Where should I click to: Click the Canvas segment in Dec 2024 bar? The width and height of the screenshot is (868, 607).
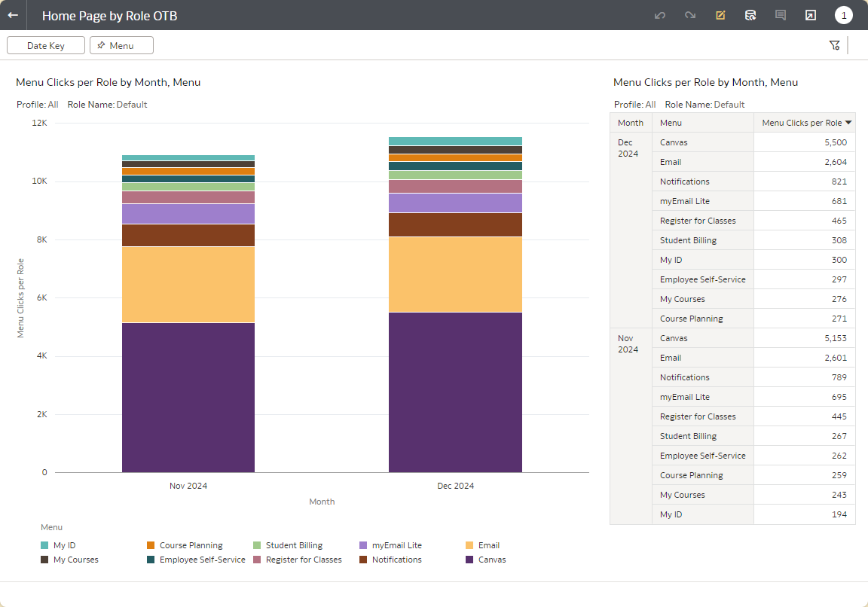[455, 392]
